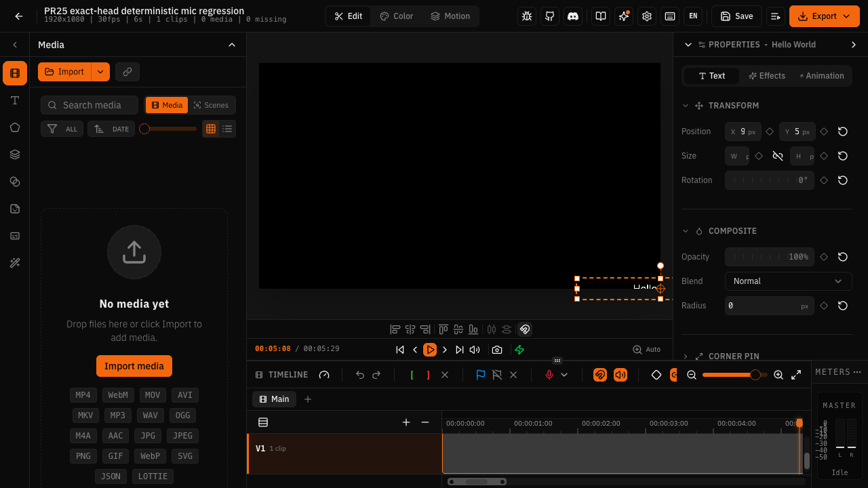Align left in the preview toolbar
This screenshot has width=868, height=488.
[395, 329]
